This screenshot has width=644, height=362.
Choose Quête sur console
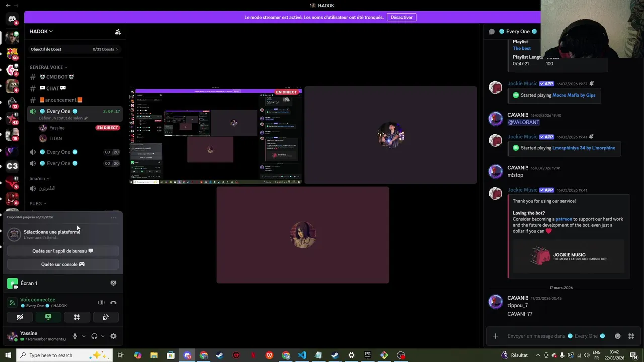[x=63, y=264]
